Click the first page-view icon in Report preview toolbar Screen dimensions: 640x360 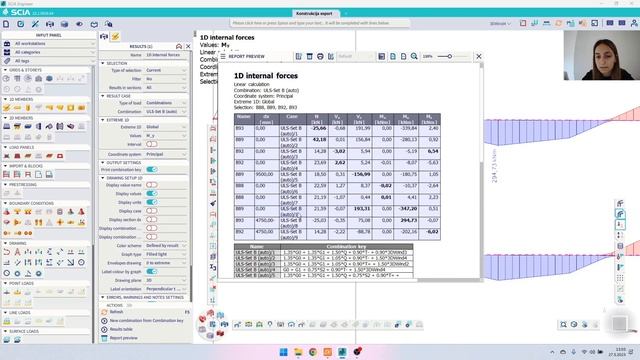[x=393, y=56]
